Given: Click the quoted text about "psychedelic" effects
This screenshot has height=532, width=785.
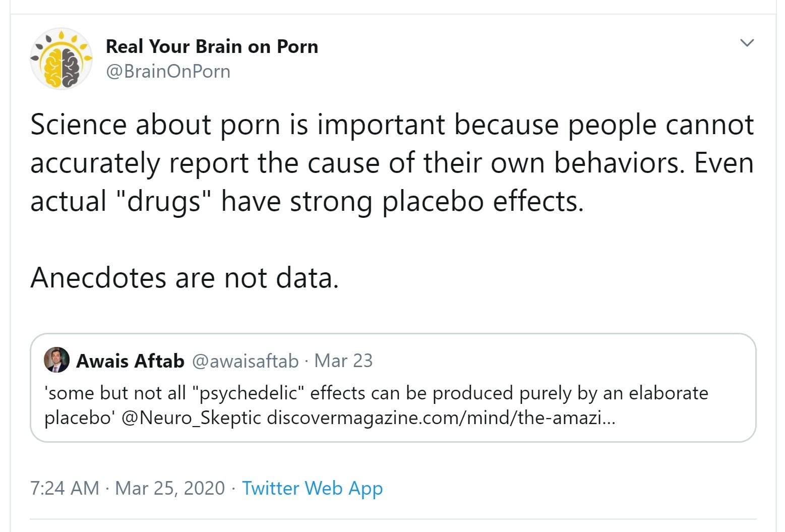Looking at the screenshot, I should pyautogui.click(x=376, y=393).
